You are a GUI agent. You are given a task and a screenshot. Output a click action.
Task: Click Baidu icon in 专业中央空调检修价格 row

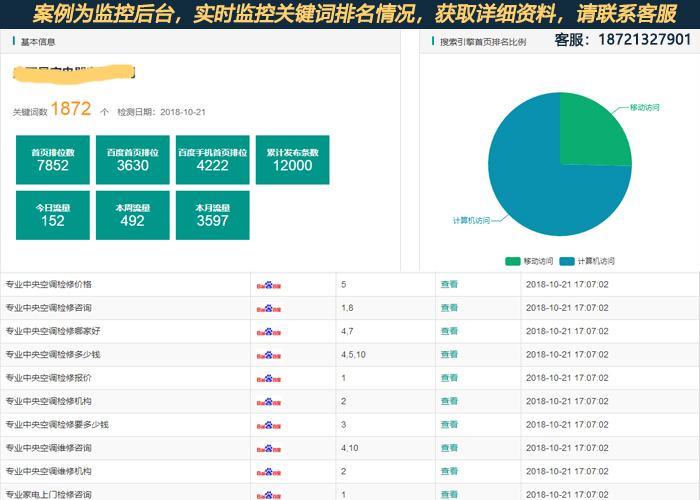(269, 285)
